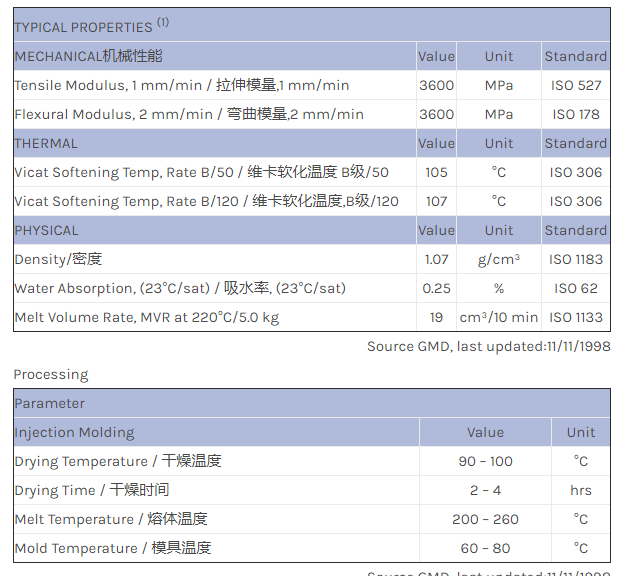Select the ISO 62 standard cell
The image size is (618, 576).
tap(576, 288)
